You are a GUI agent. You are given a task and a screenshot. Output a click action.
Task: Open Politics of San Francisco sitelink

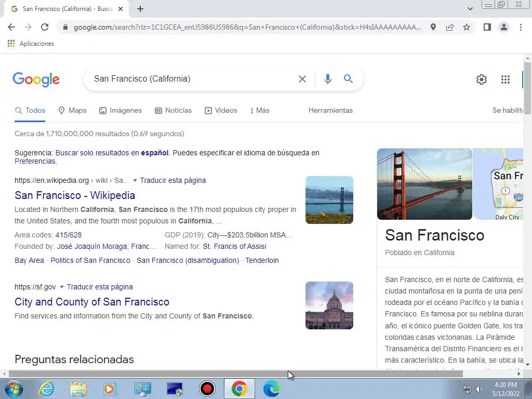pos(90,261)
